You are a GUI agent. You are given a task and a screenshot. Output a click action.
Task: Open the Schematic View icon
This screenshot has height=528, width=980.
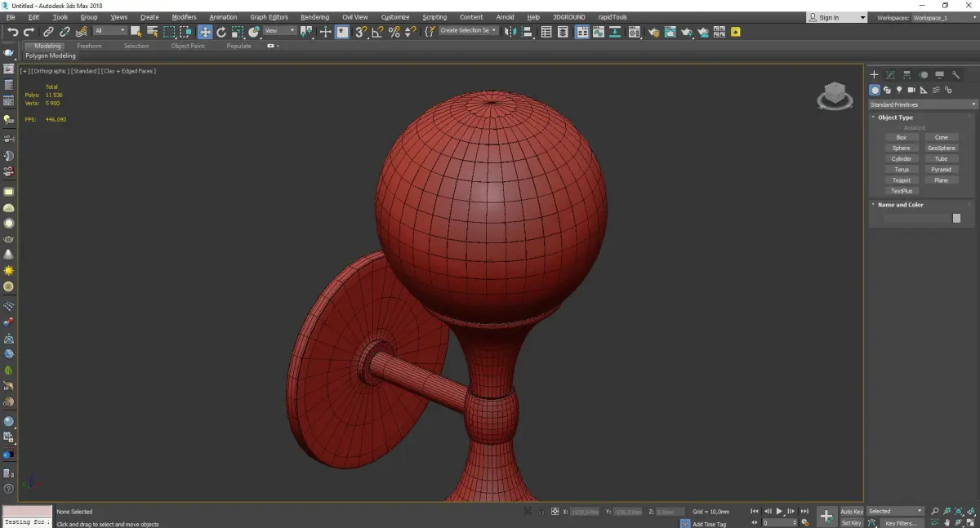[x=615, y=32]
